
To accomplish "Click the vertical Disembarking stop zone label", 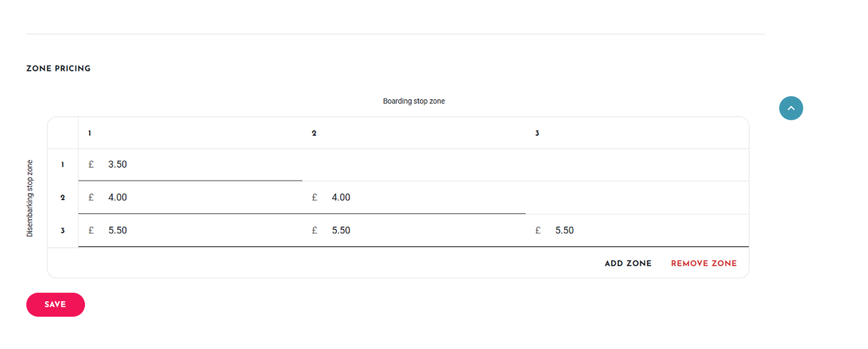I will pyautogui.click(x=30, y=198).
